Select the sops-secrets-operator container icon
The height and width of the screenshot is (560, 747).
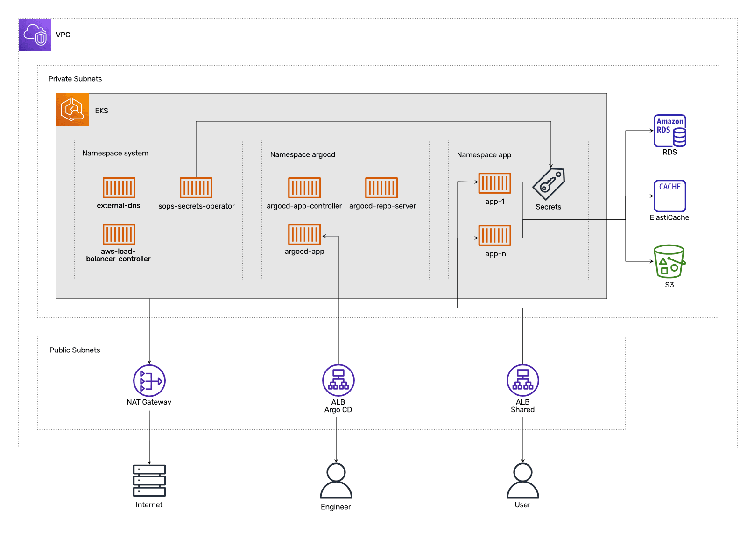point(196,188)
